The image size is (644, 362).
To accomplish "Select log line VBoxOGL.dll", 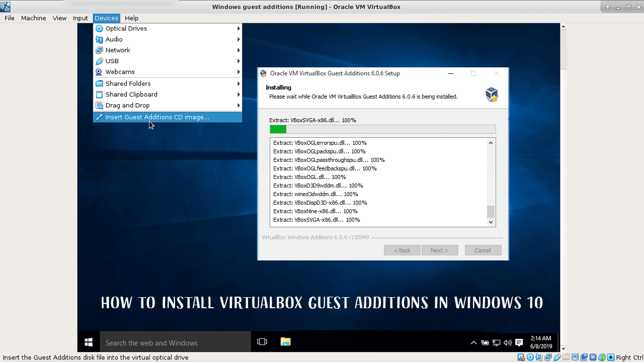I will coord(309,177).
